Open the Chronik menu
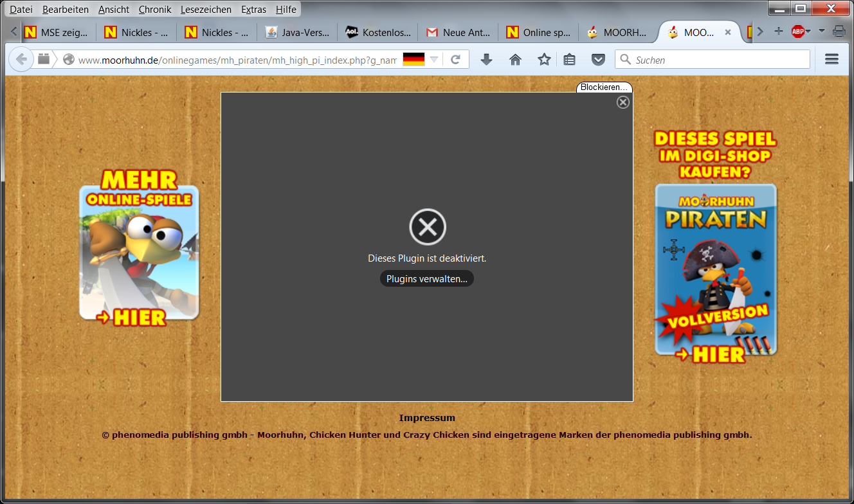The image size is (854, 504). [x=155, y=10]
